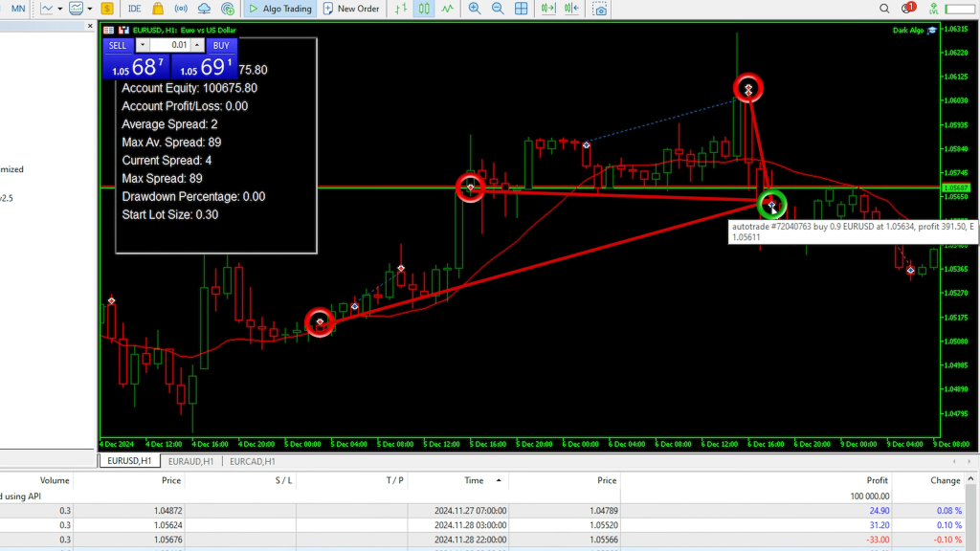Toggle the Algo Trading button

[x=279, y=10]
